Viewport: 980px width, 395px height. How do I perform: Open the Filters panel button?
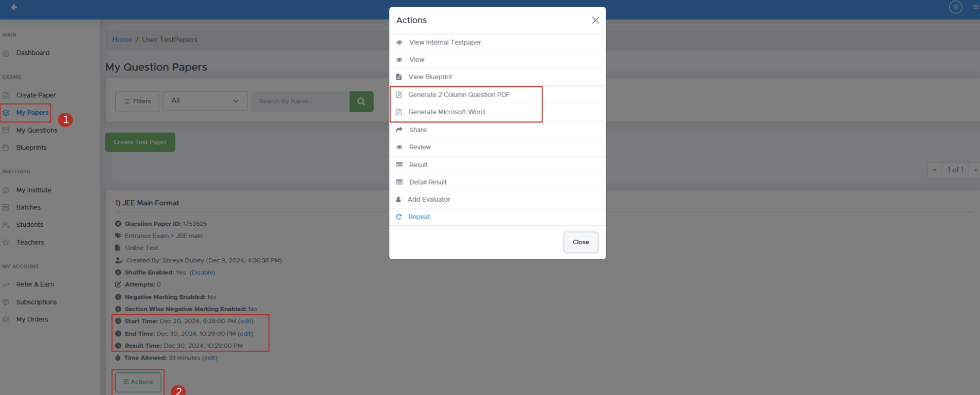click(137, 101)
